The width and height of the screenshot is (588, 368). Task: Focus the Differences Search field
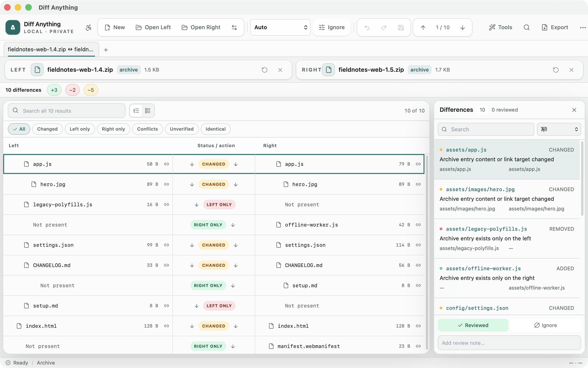point(486,129)
